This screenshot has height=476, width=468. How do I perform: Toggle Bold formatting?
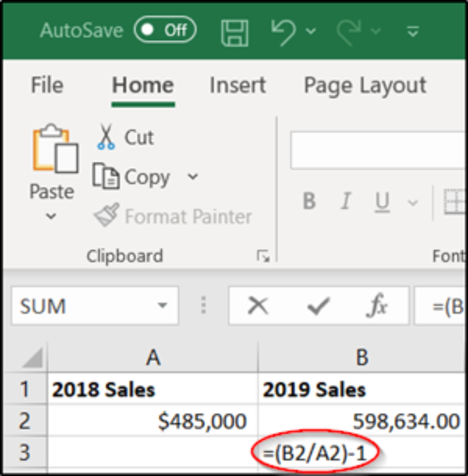[x=309, y=202]
